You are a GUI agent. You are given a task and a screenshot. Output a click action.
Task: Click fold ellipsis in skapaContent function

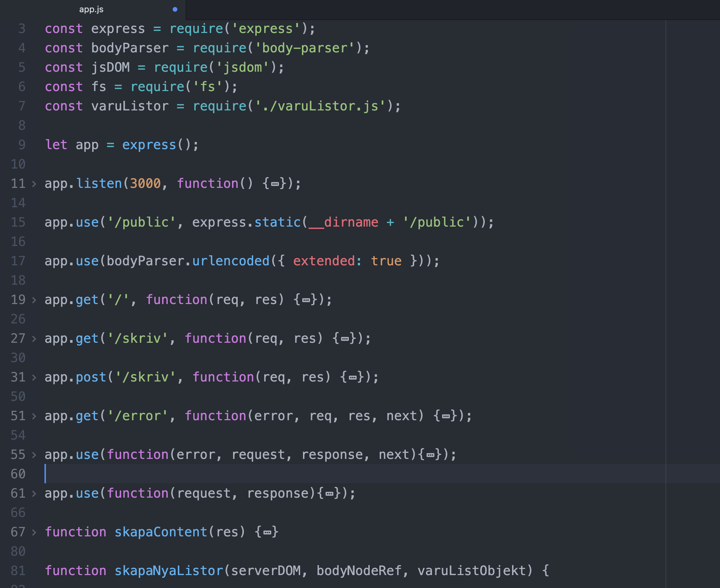point(267,533)
